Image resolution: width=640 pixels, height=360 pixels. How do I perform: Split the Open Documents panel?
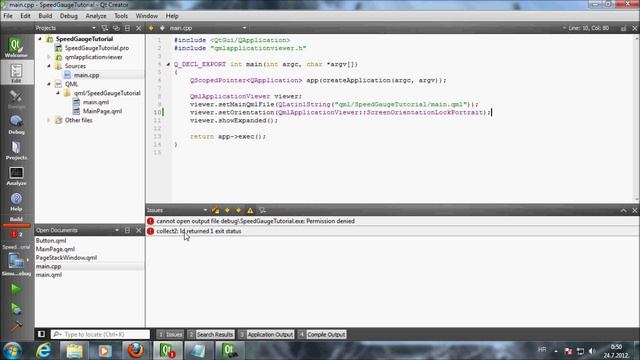[x=127, y=230]
